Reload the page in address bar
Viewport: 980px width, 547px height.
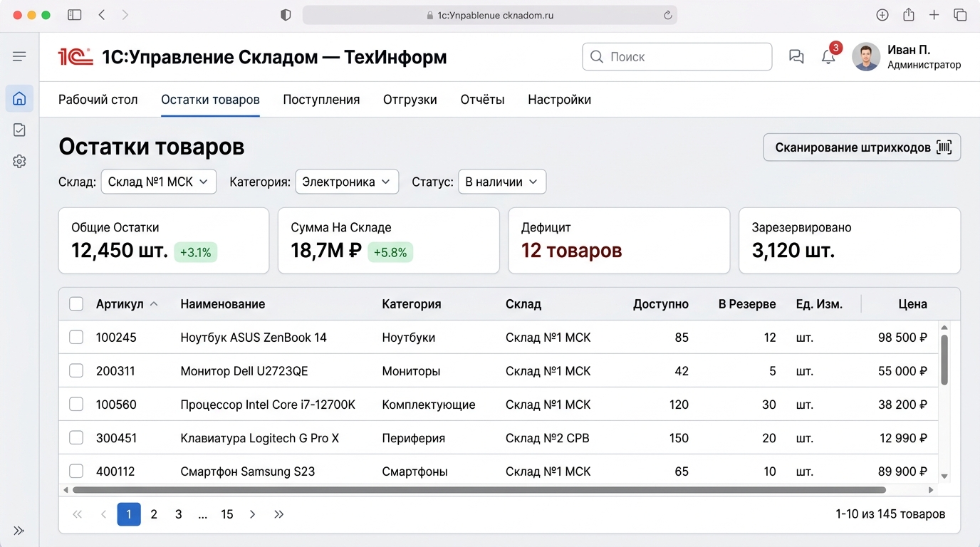pyautogui.click(x=667, y=15)
